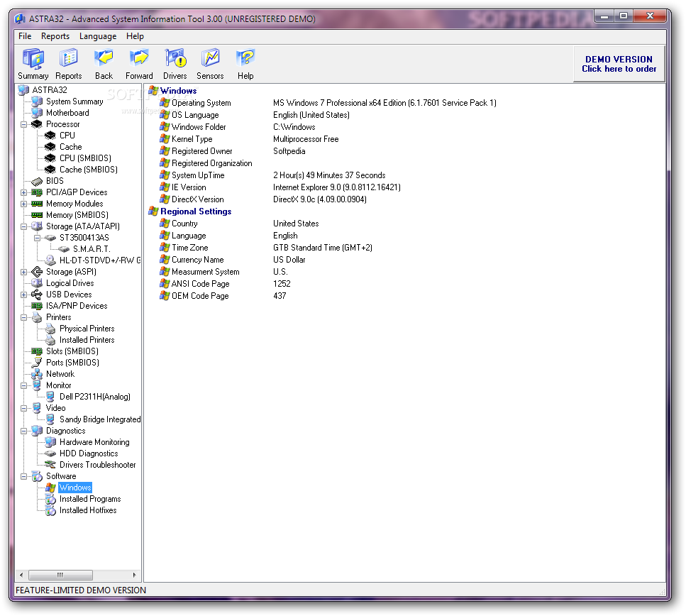Click the S.M.A.R.T. drive icon

(x=64, y=249)
